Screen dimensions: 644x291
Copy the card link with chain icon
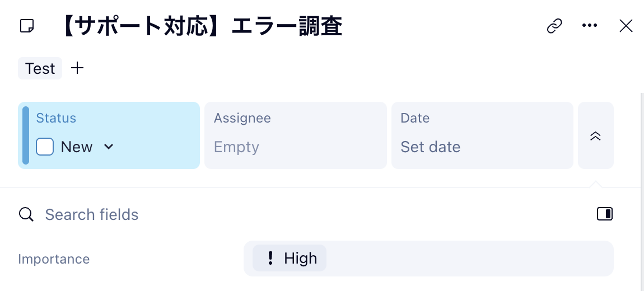click(554, 26)
